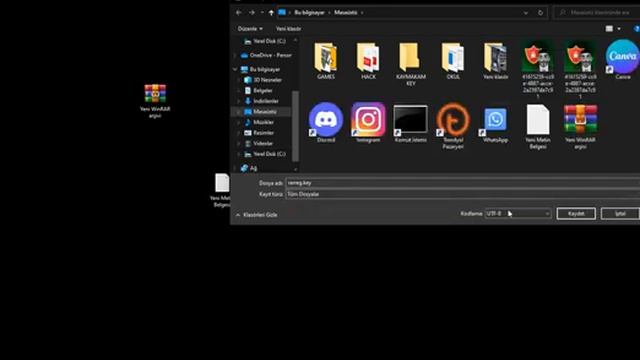Image resolution: width=640 pixels, height=360 pixels.
Task: Select the Discord shortcut
Action: 326,122
